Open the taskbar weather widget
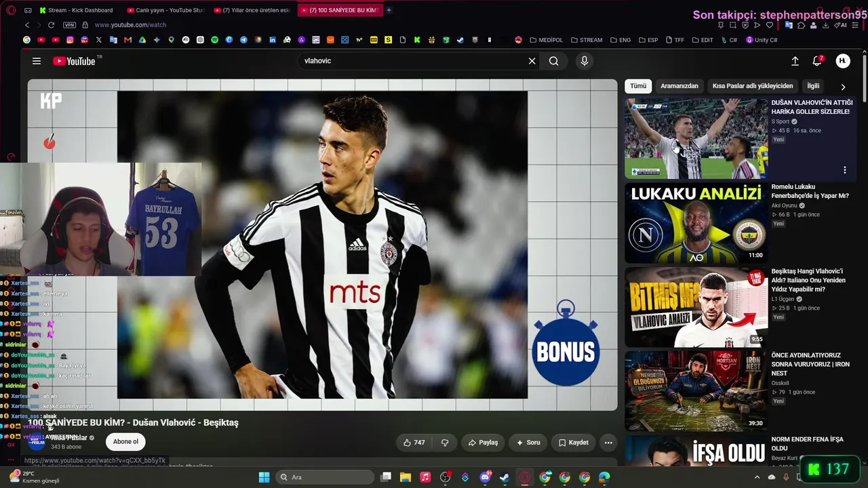Image resolution: width=868 pixels, height=488 pixels. [x=34, y=477]
